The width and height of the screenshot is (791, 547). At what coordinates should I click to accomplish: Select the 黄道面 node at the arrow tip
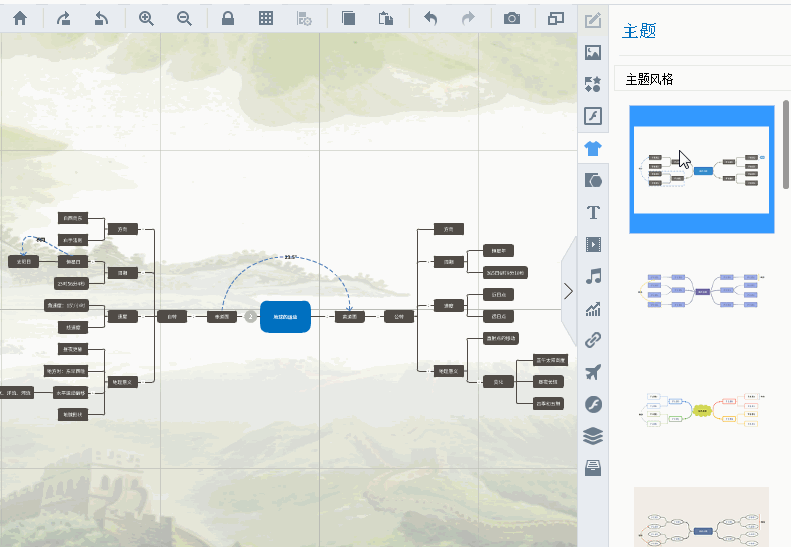coord(350,317)
